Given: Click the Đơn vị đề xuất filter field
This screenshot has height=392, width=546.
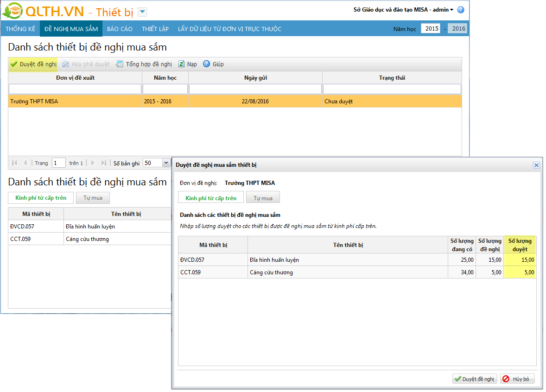Looking at the screenshot, I should click(x=75, y=89).
